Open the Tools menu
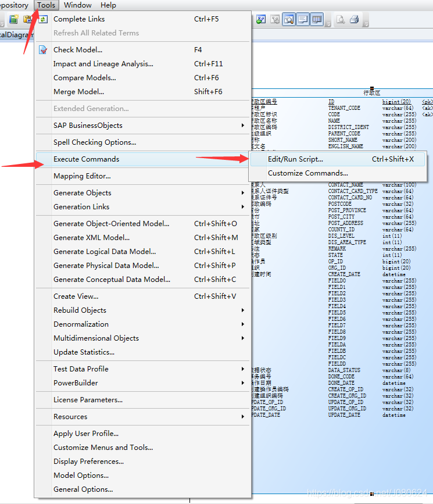433x504 pixels. point(46,5)
